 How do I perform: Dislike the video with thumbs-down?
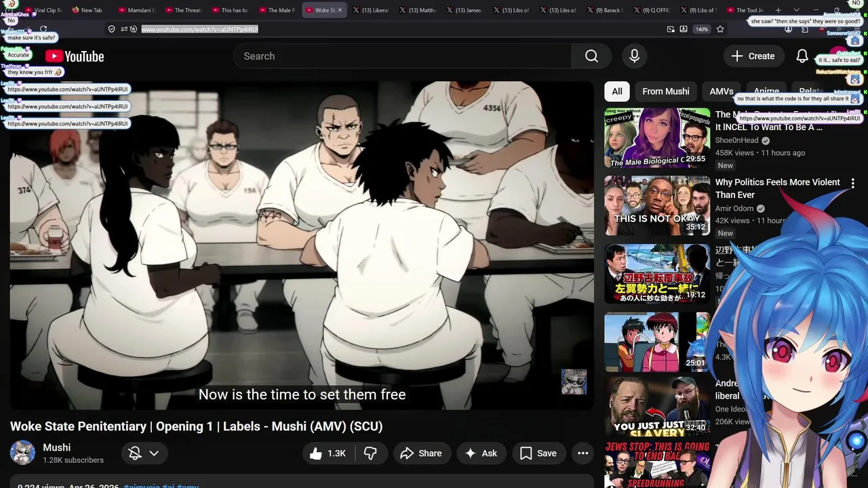[370, 453]
